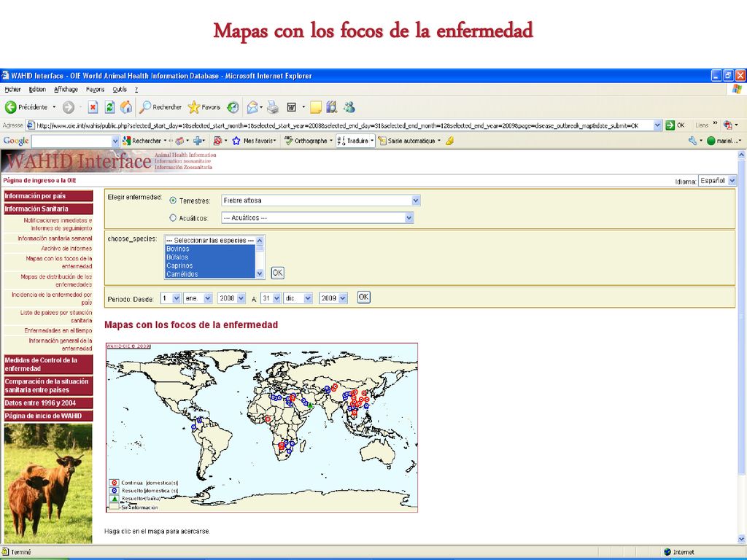The image size is (747, 560).
Task: Open the Edition menu
Action: point(37,90)
